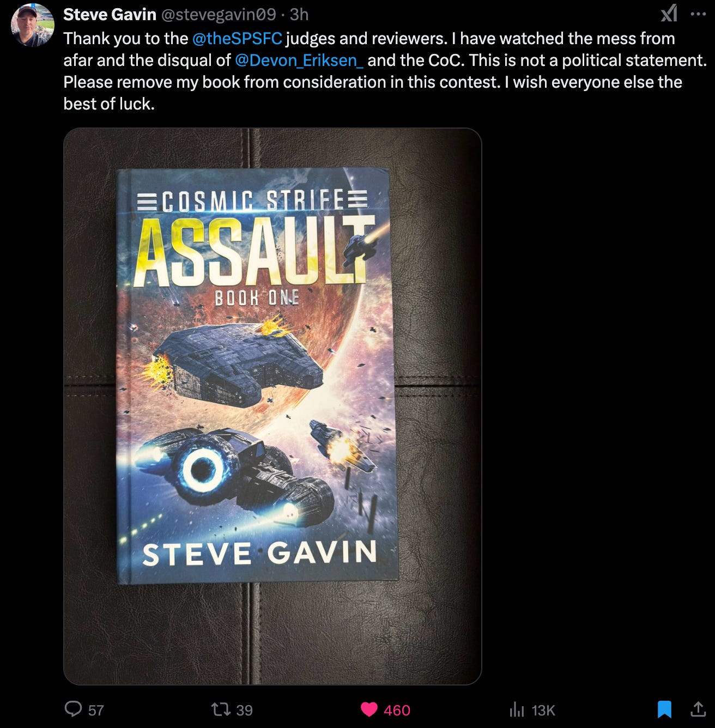
Task: Open the tweet by clicking its body text
Action: point(385,71)
